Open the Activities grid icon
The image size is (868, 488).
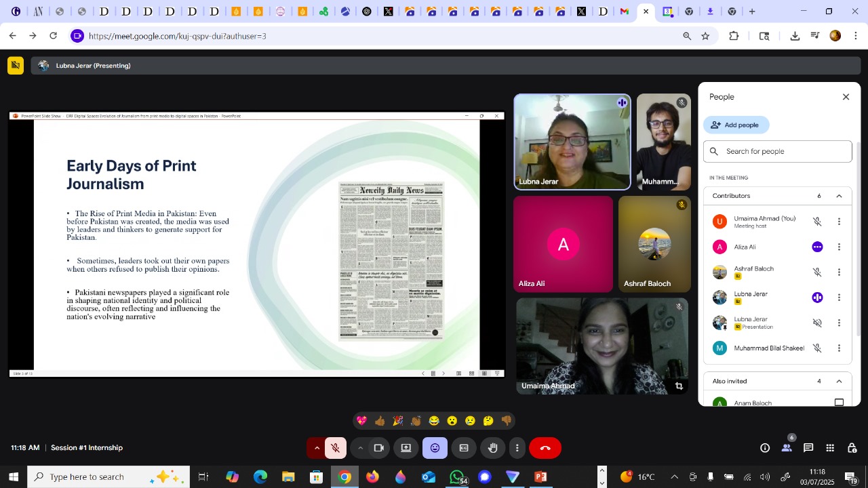830,448
